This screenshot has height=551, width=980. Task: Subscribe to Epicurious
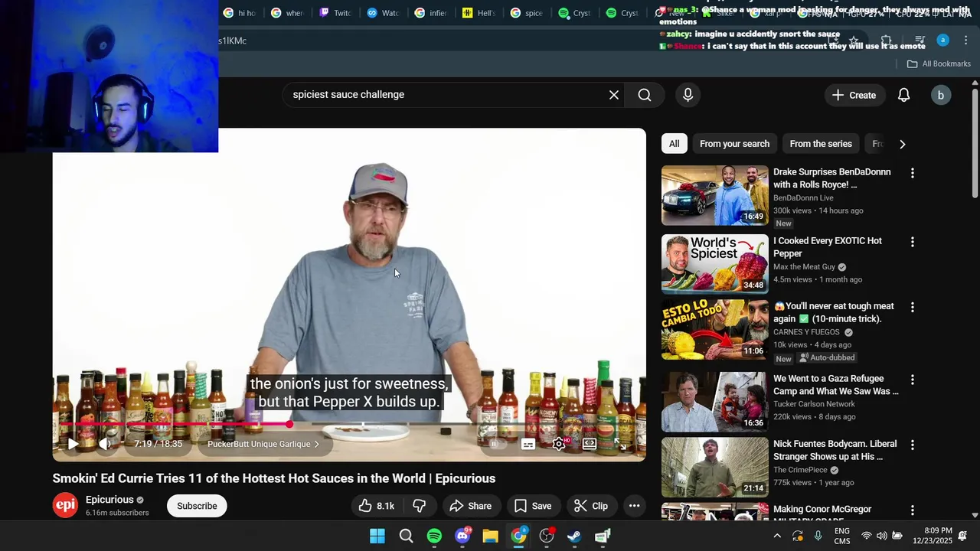coord(197,506)
